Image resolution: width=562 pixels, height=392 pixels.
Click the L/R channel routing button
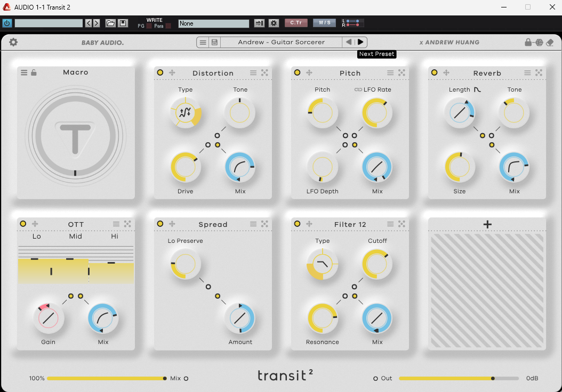352,23
